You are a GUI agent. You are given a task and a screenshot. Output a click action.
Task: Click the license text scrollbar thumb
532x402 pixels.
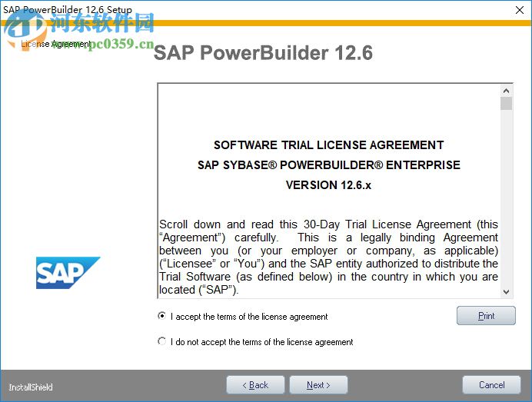[506, 104]
